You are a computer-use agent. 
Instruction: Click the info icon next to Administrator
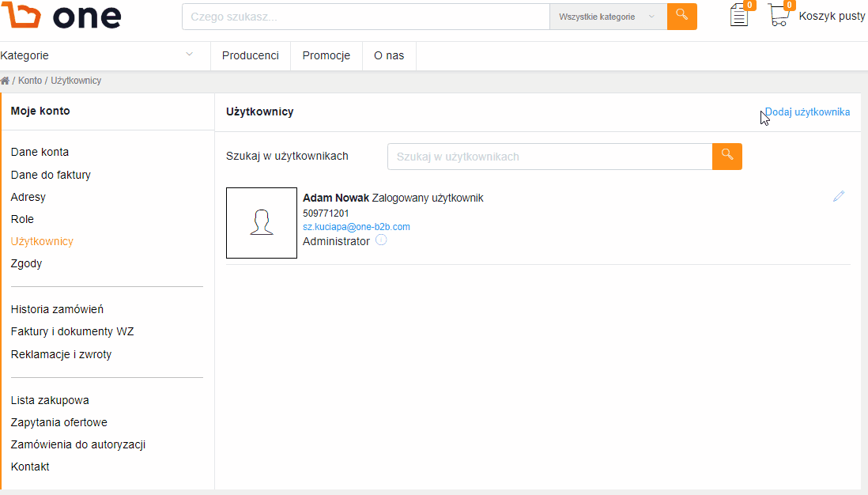click(381, 240)
